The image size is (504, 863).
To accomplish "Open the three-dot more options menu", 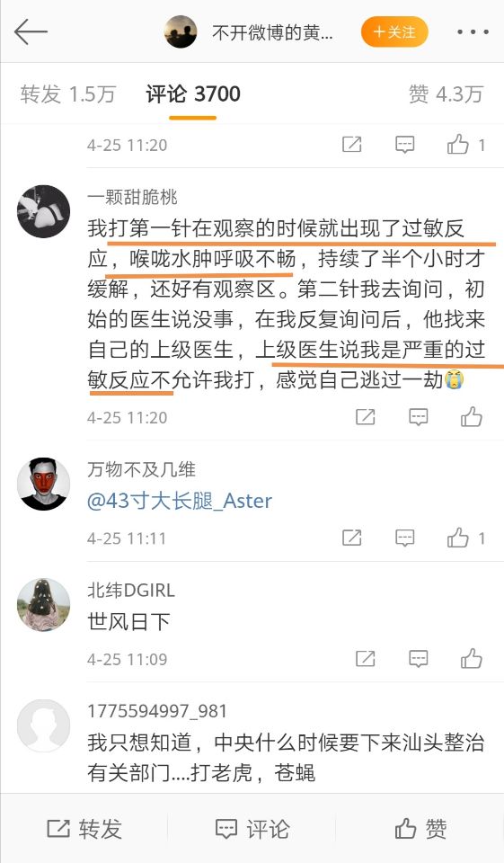I will click(473, 32).
